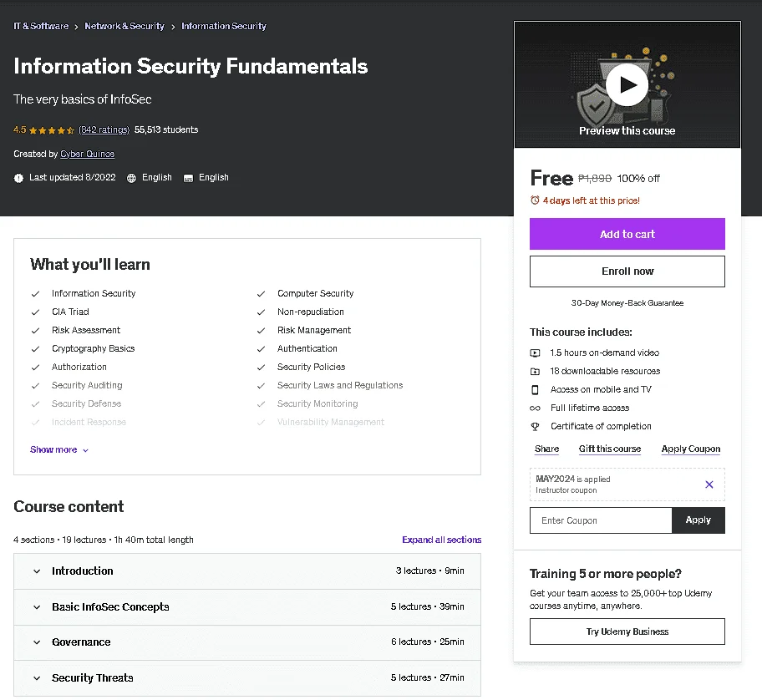762x700 pixels.
Task: Click the trophy icon beside Certificate of completion
Action: coord(535,427)
